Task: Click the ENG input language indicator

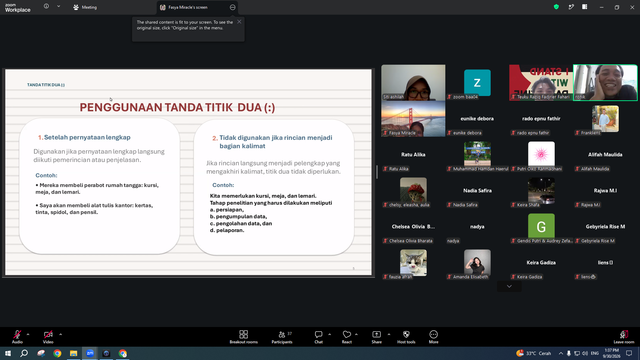Action: (x=595, y=353)
